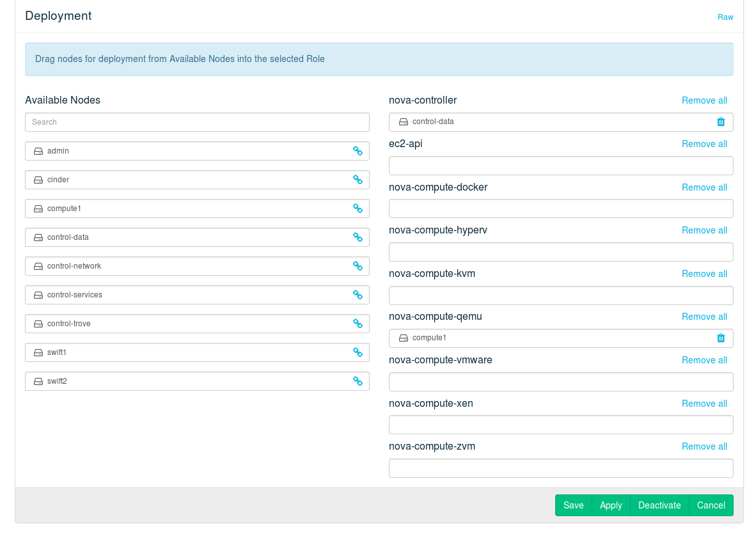Click Remove all for ec2-api role

[x=704, y=144]
